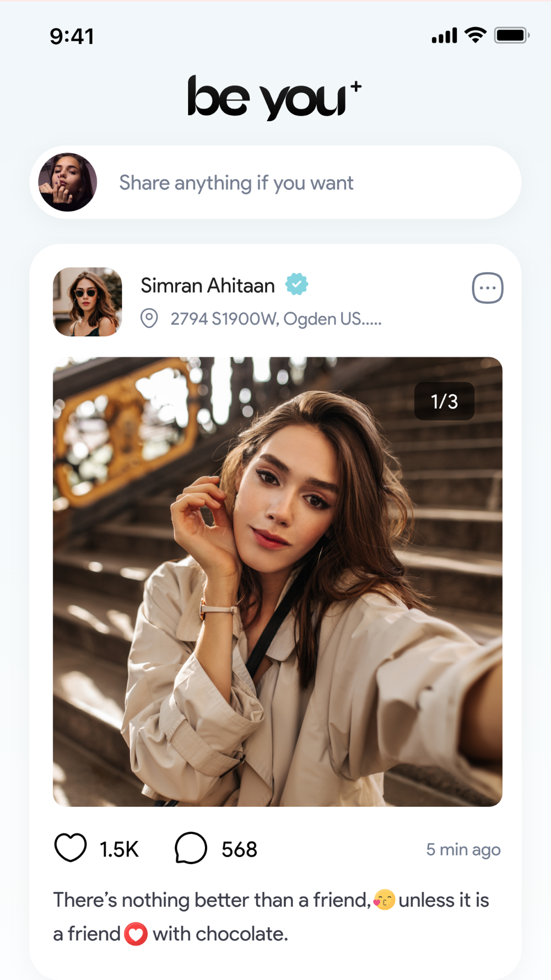Tap the '5 min ago' timestamp
The height and width of the screenshot is (980, 551).
tap(463, 849)
